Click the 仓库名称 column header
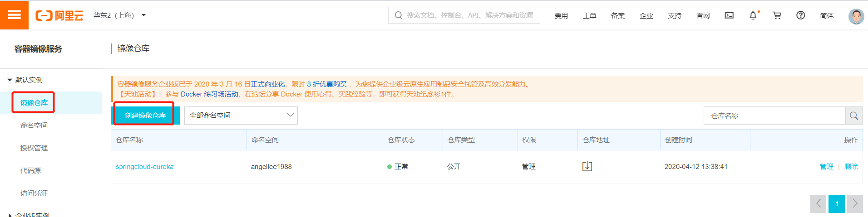This screenshot has width=868, height=217. tap(129, 140)
